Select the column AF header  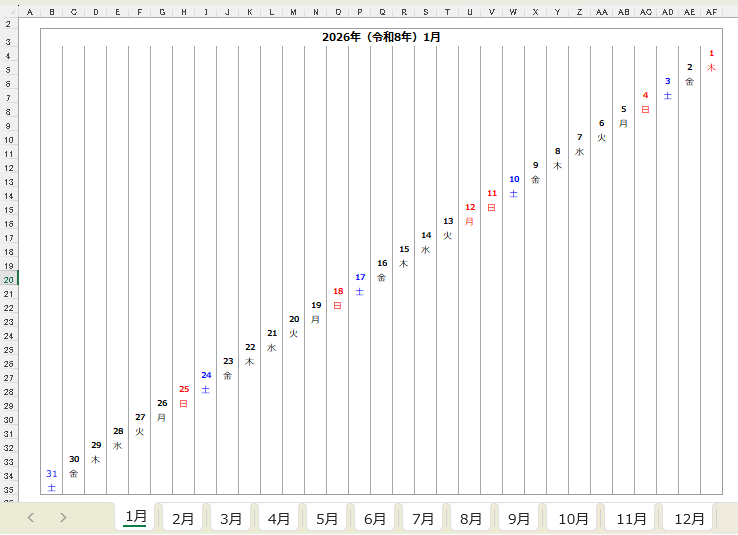711,12
